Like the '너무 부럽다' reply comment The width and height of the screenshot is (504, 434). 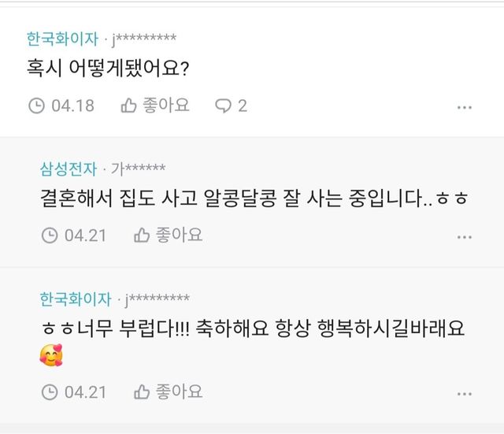(x=169, y=391)
